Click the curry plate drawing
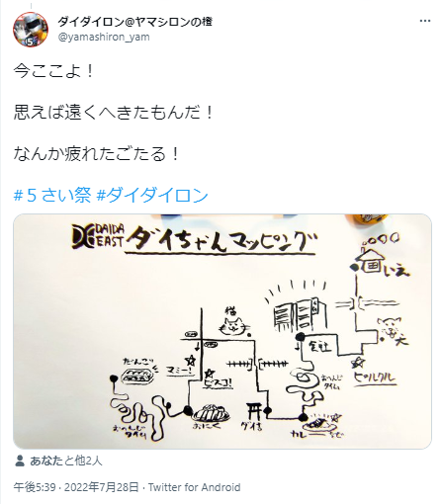This screenshot has width=442, height=504. click(x=318, y=425)
